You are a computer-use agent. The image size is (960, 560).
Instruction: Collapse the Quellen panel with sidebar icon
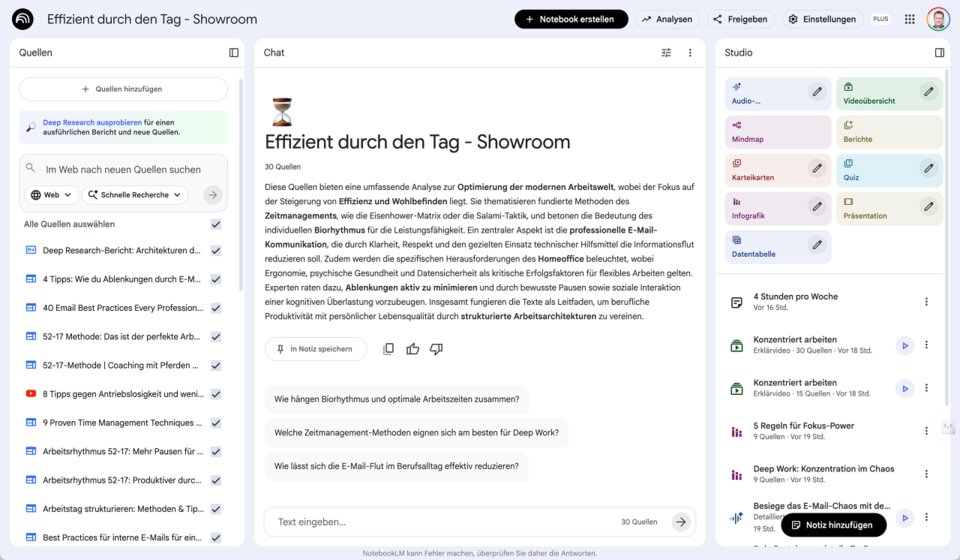[234, 53]
